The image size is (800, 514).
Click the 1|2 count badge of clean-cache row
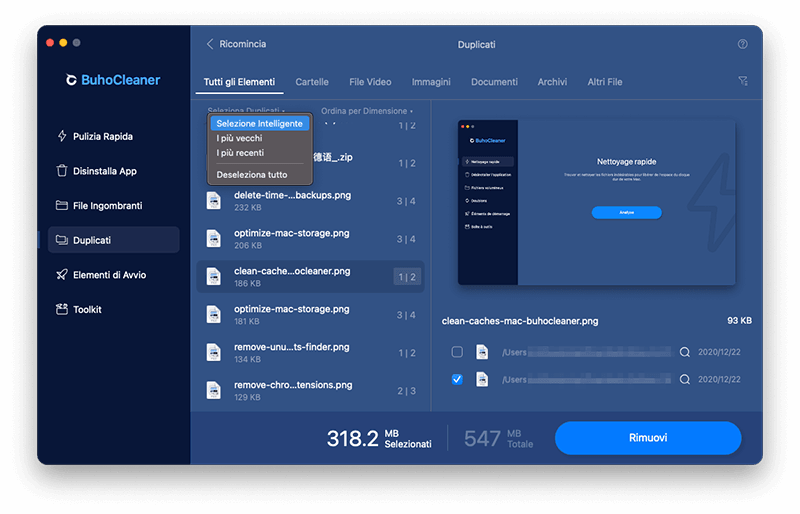point(407,277)
